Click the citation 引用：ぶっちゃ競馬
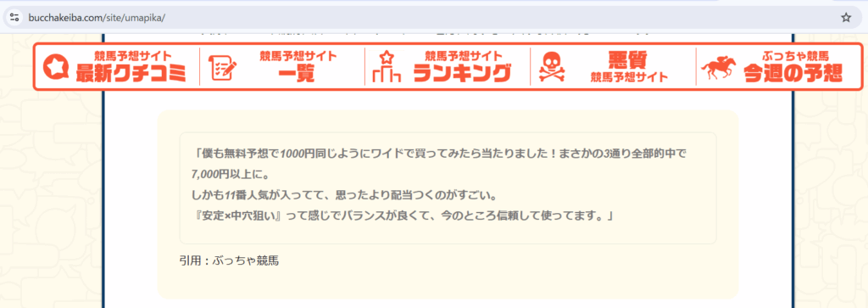The image size is (868, 308). click(229, 260)
